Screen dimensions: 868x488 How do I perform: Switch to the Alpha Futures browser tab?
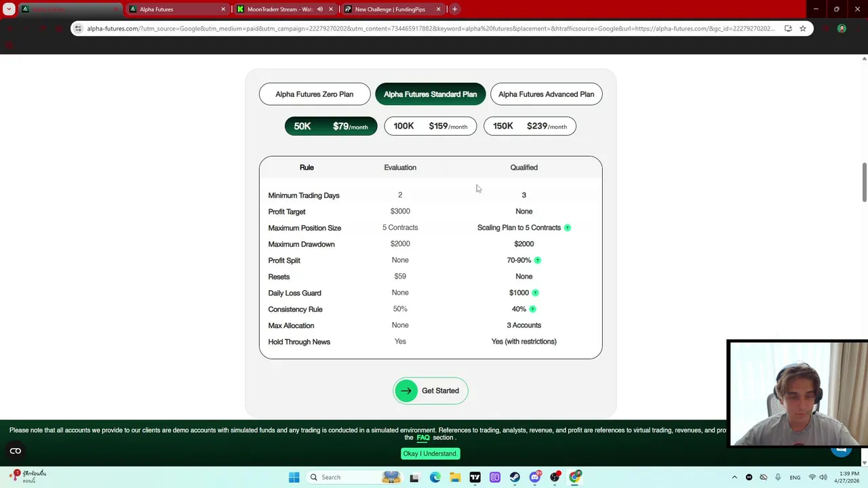point(178,9)
